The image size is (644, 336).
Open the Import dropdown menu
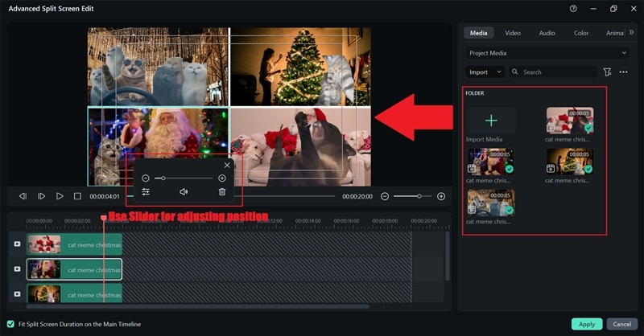pos(485,72)
